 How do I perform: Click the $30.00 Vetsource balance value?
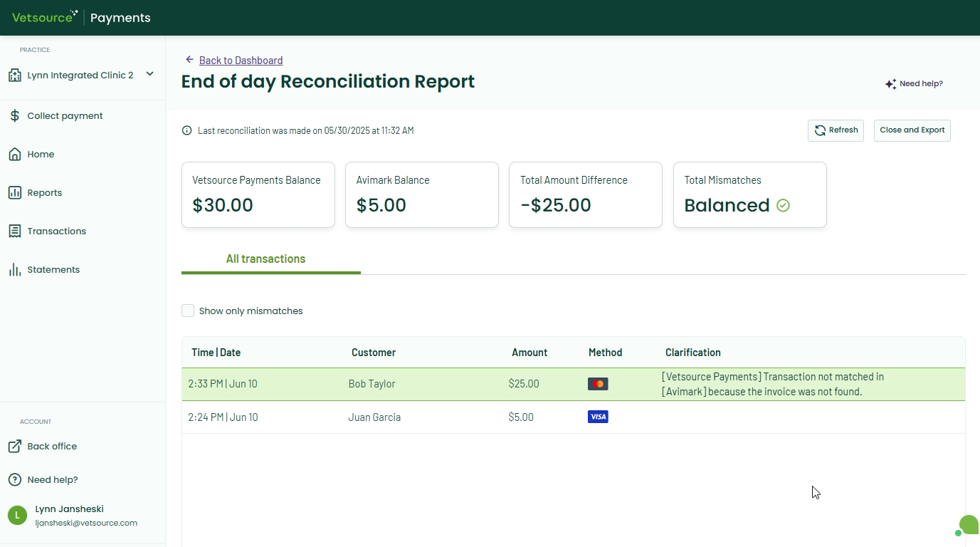tap(223, 205)
